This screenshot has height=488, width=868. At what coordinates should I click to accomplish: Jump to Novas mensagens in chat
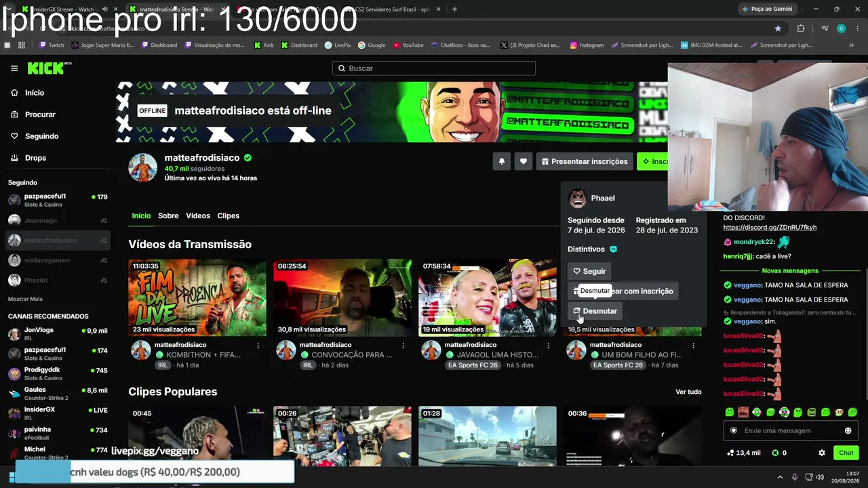point(790,271)
